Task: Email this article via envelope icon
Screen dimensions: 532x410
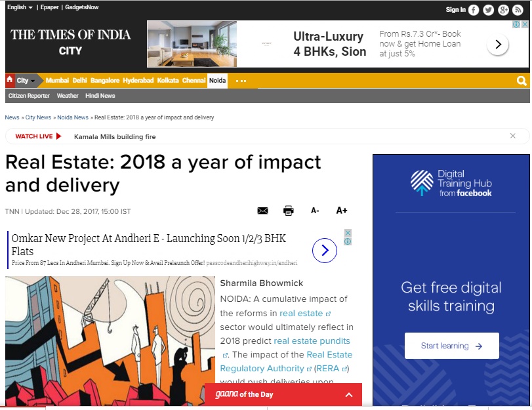Action: click(x=262, y=211)
